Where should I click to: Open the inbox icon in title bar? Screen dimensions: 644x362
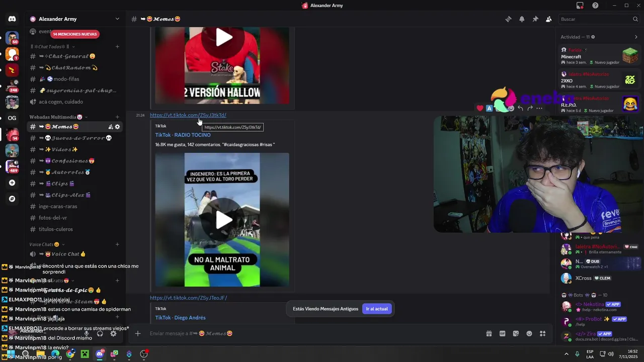(580, 6)
